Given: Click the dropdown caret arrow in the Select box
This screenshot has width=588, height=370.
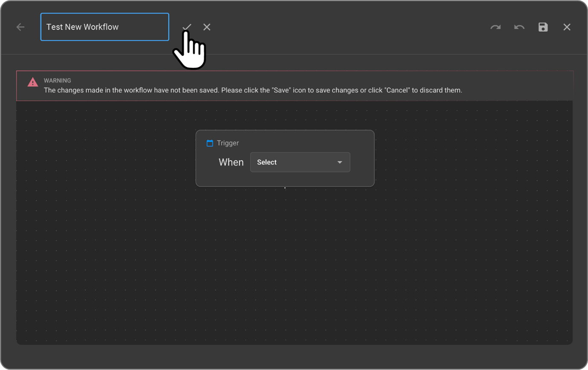Looking at the screenshot, I should click(340, 162).
